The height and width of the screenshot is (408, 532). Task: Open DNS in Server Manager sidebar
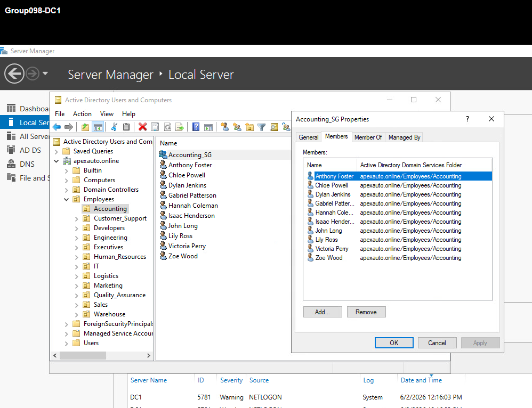(x=27, y=164)
